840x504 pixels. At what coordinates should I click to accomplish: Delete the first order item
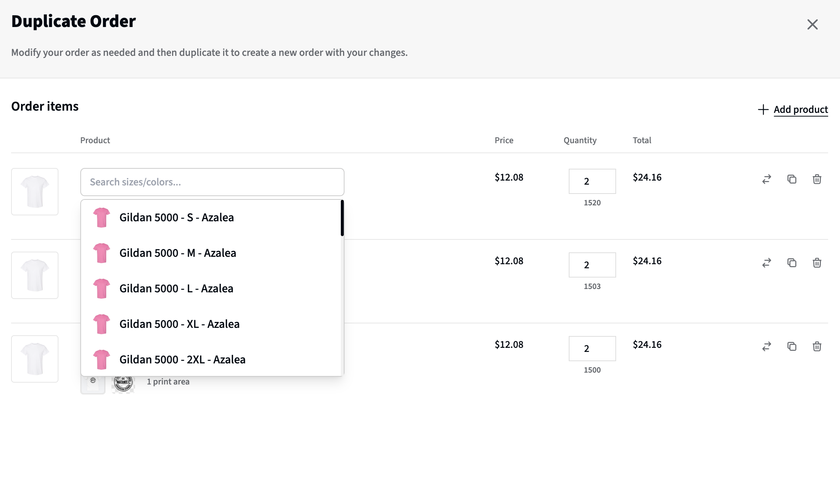point(817,179)
